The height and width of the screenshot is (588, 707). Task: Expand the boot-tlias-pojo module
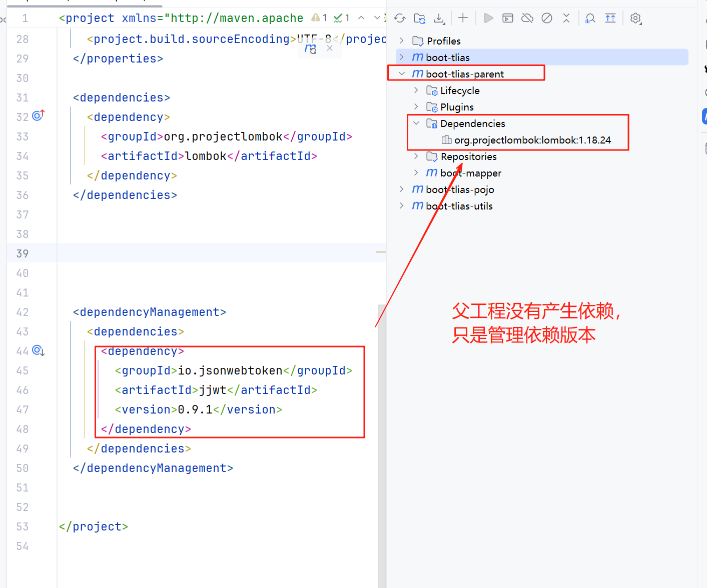402,189
